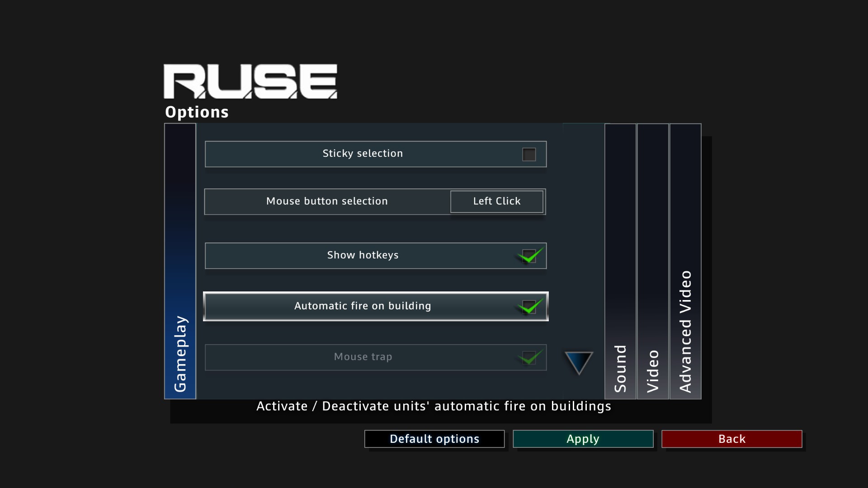868x488 pixels.
Task: Click the Apply button
Action: point(583,439)
